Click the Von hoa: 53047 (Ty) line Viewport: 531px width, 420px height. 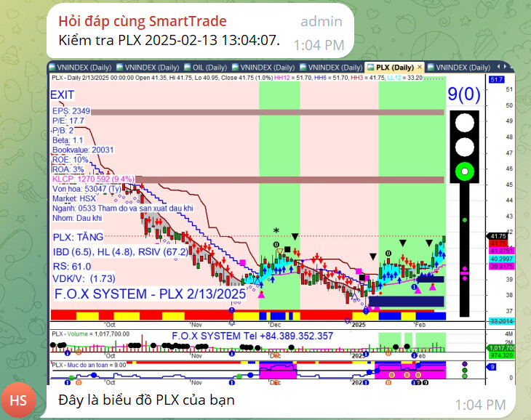[87, 189]
